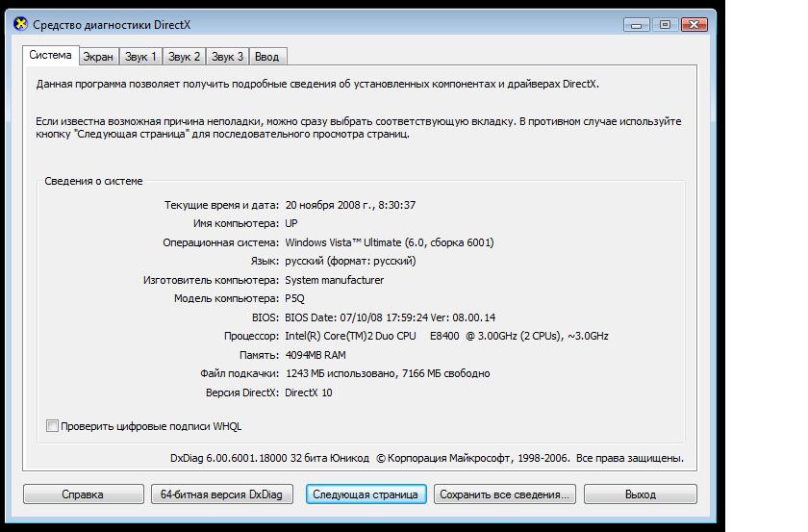The height and width of the screenshot is (532, 808).
Task: Close the DirectX diagnostic window
Action: coord(694,24)
